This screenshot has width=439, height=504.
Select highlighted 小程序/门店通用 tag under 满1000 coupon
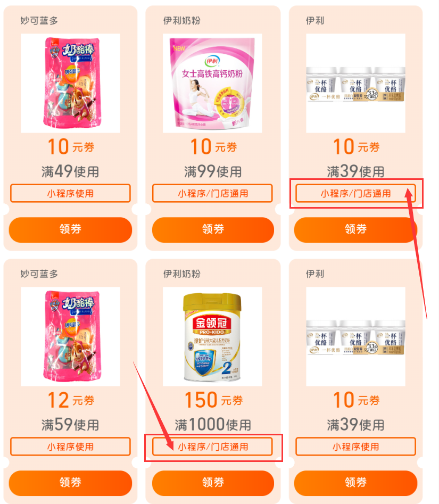212,447
